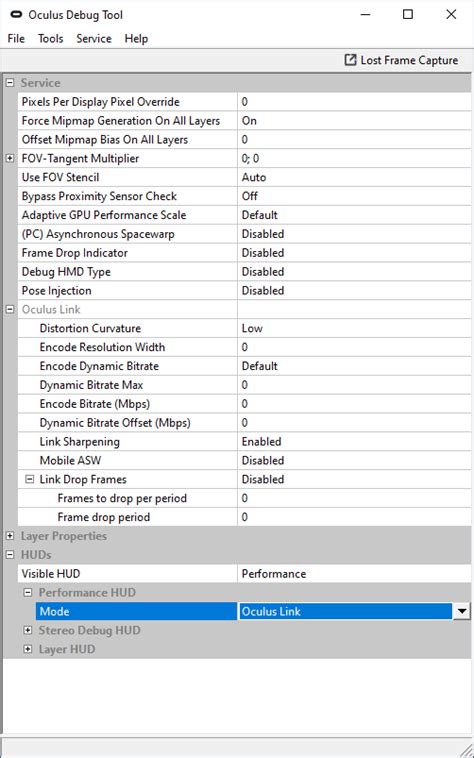
Task: Expand the Layer HUD group
Action: [x=28, y=649]
